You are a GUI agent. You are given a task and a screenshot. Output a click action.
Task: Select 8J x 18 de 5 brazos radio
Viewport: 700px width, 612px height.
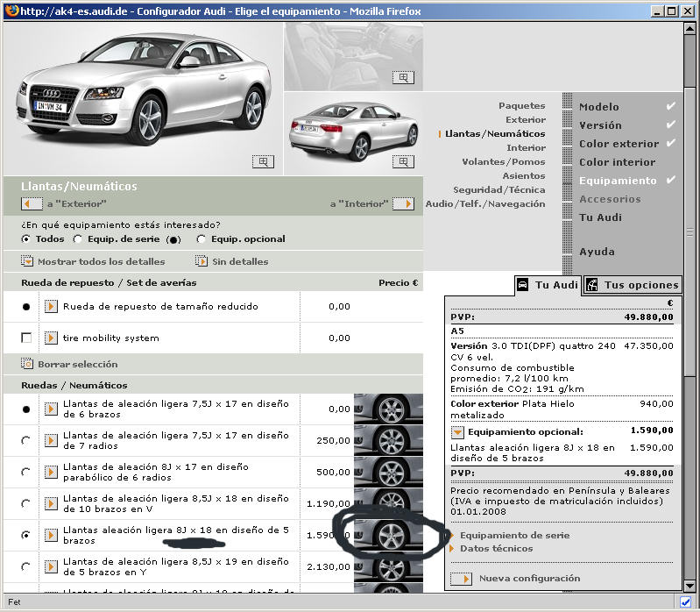(26, 535)
